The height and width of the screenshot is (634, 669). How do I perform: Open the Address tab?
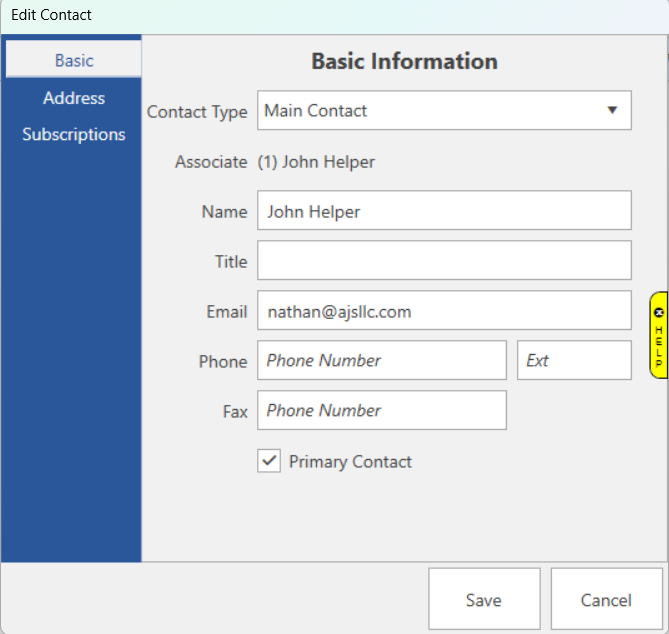pyautogui.click(x=74, y=98)
